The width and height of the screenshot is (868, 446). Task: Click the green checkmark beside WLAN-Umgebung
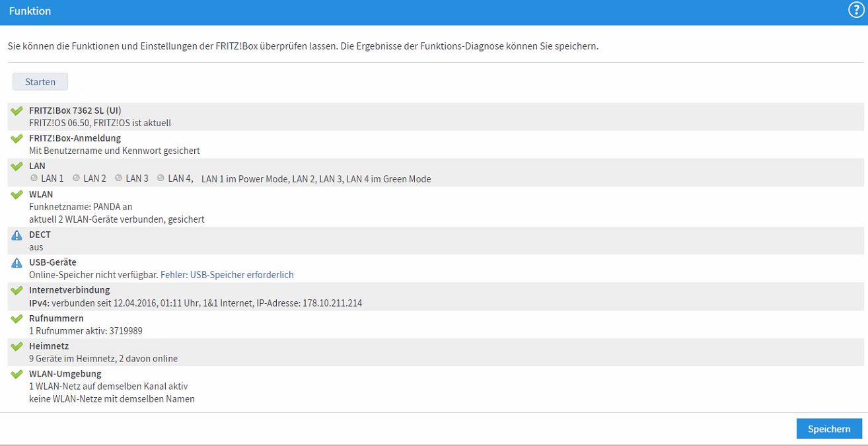pos(17,374)
